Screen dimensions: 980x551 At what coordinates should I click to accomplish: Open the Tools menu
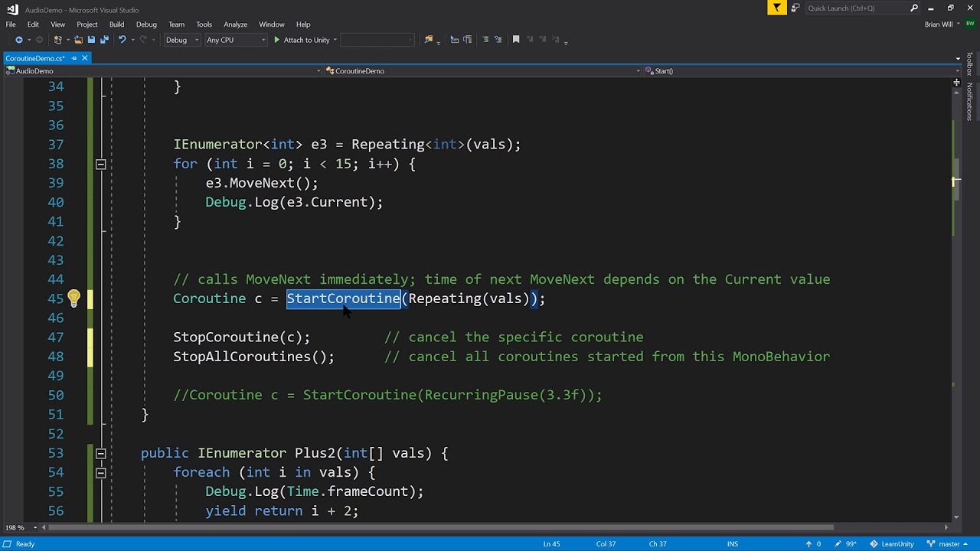coord(204,24)
